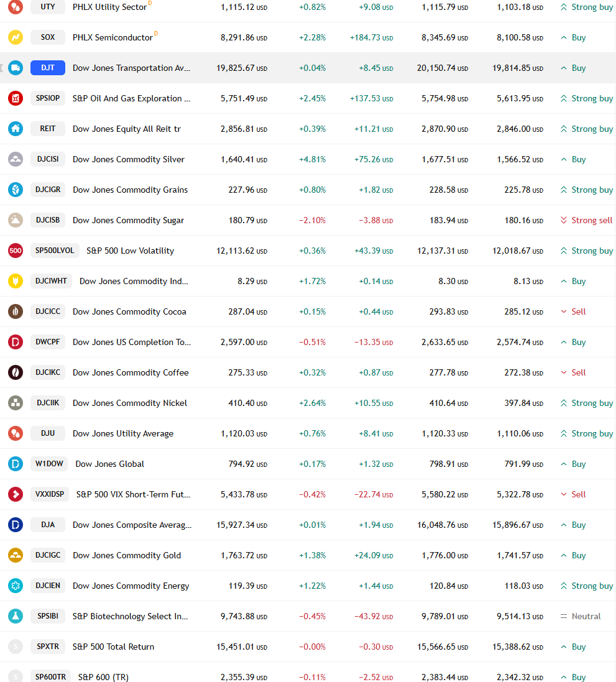Select the SPSIOP ticker badge
The height and width of the screenshot is (682, 616).
click(48, 98)
